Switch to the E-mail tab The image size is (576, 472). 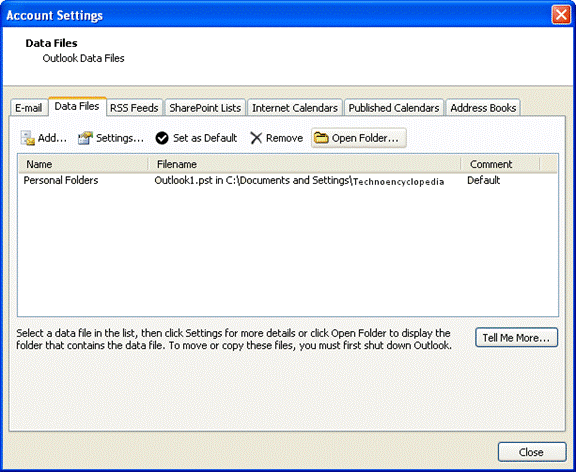click(29, 108)
